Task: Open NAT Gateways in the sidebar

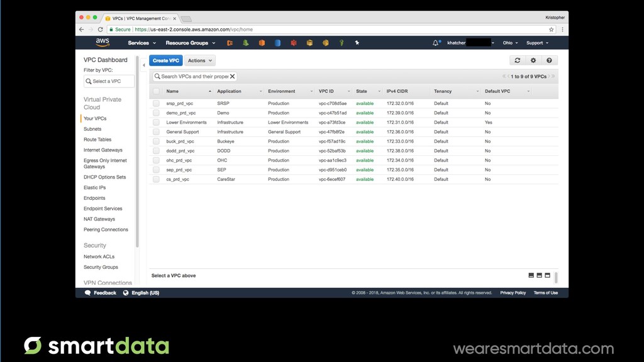Action: point(99,219)
